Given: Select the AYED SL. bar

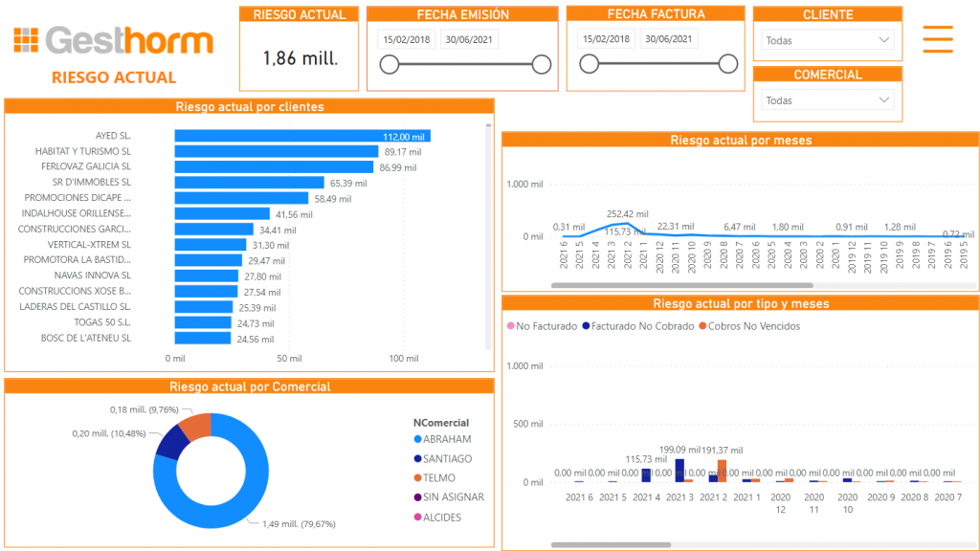Looking at the screenshot, I should pos(301,136).
